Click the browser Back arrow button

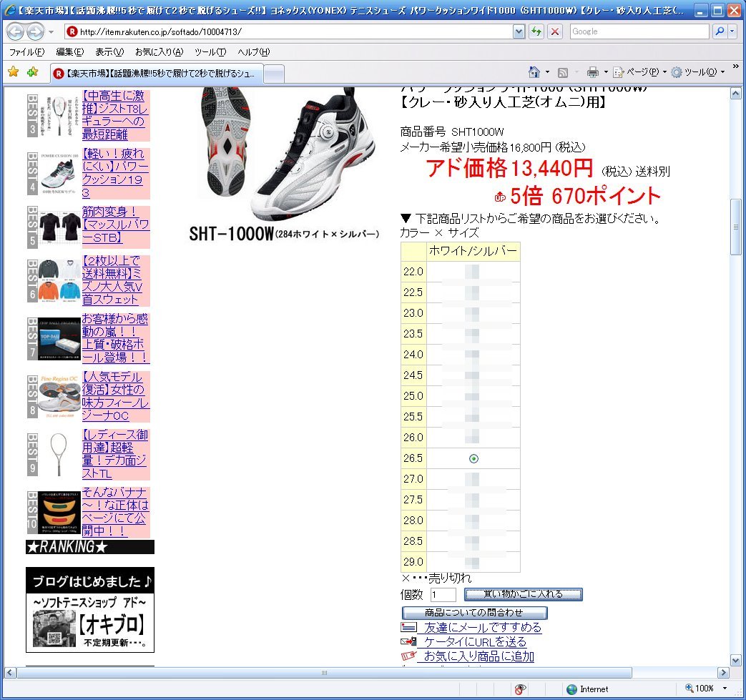[x=16, y=32]
